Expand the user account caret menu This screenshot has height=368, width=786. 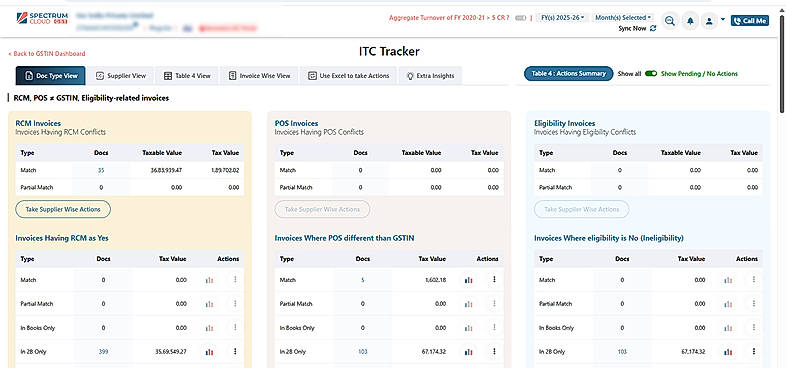(x=722, y=20)
